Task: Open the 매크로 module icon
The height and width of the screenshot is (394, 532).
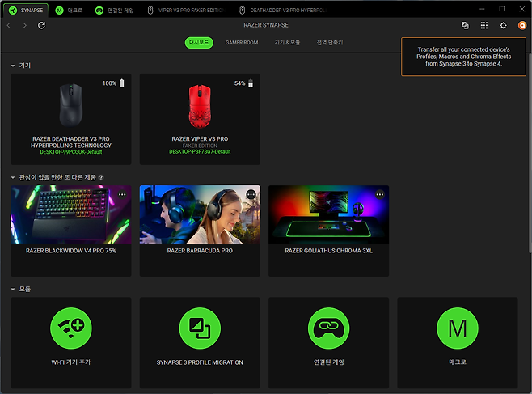Action: pos(457,329)
